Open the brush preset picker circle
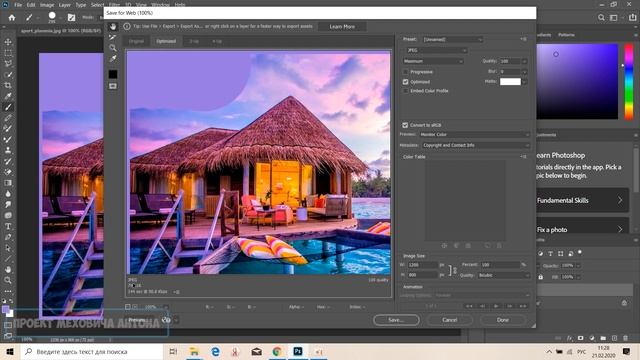Image resolution: width=640 pixels, height=360 pixels. pyautogui.click(x=52, y=16)
